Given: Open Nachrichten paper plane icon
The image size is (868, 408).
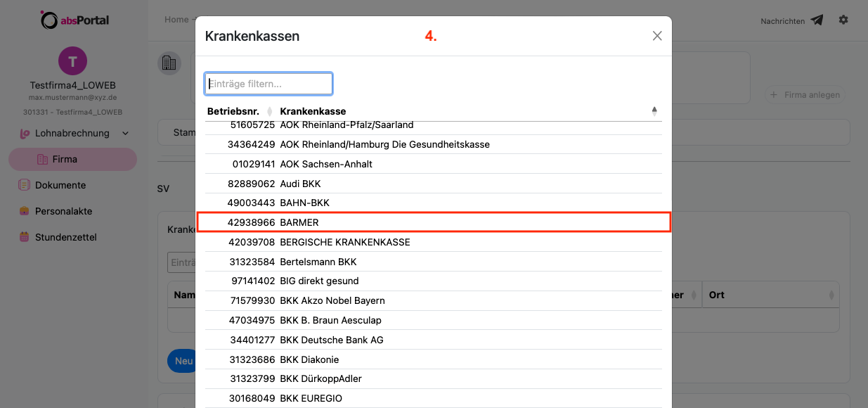Looking at the screenshot, I should tap(817, 20).
